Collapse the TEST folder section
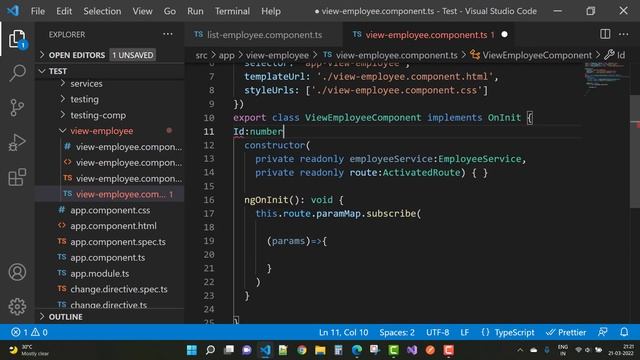Viewport: 640px width, 360px height. click(58, 71)
